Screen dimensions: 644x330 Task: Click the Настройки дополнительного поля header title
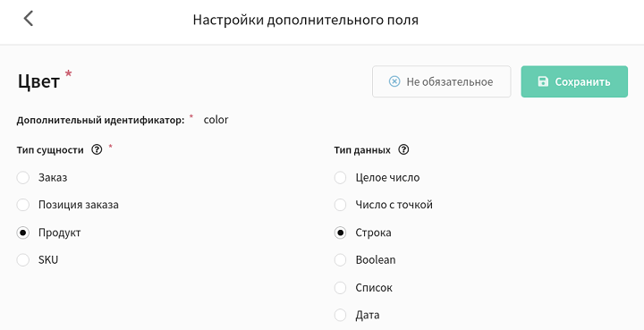[306, 20]
